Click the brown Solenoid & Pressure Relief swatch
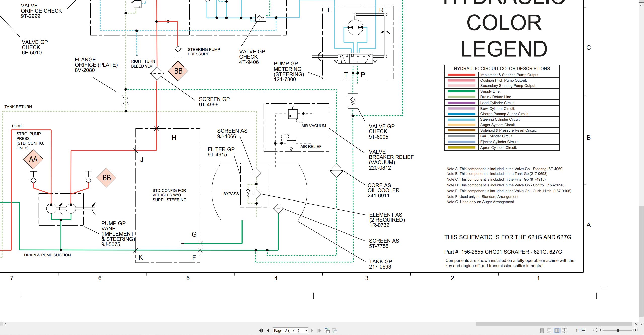Viewport: 644px width, 335px height. click(x=461, y=130)
